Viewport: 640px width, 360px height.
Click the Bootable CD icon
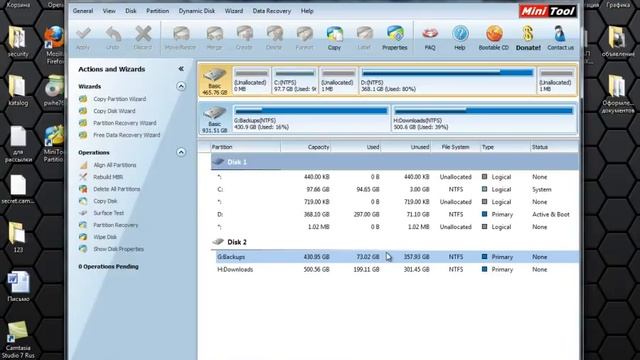494,38
